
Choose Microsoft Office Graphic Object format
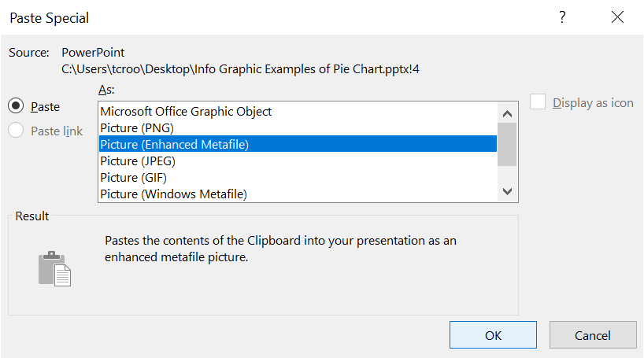click(186, 112)
